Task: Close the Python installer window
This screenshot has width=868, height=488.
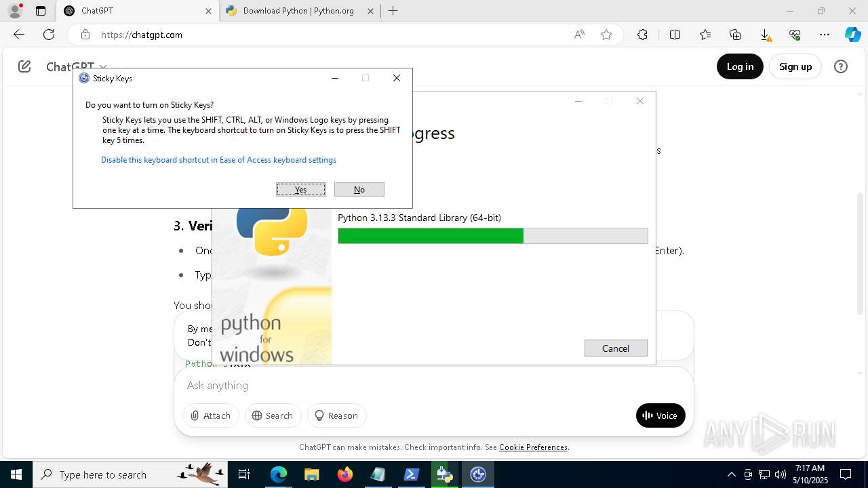Action: coord(639,101)
